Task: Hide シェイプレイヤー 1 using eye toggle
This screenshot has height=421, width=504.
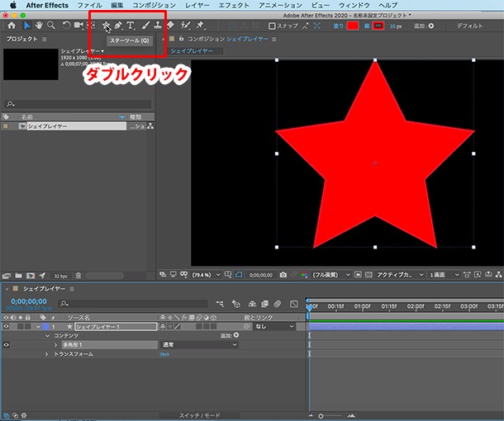Action: click(x=6, y=327)
